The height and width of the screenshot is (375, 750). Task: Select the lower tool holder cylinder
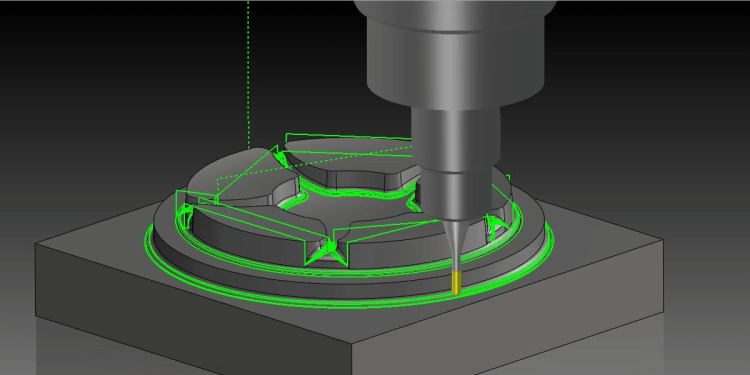coord(455,194)
